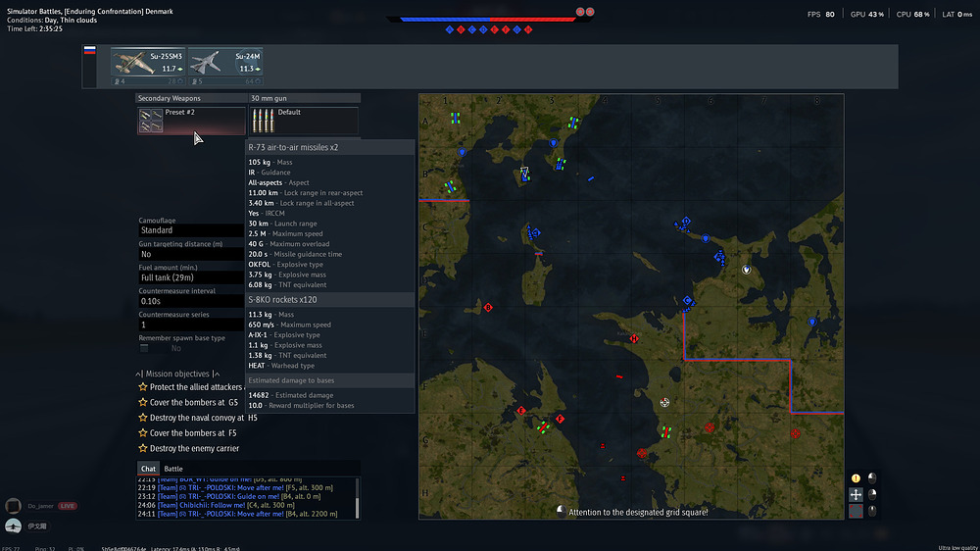This screenshot has width=980, height=551.
Task: Switch to the Battle tab
Action: (173, 469)
